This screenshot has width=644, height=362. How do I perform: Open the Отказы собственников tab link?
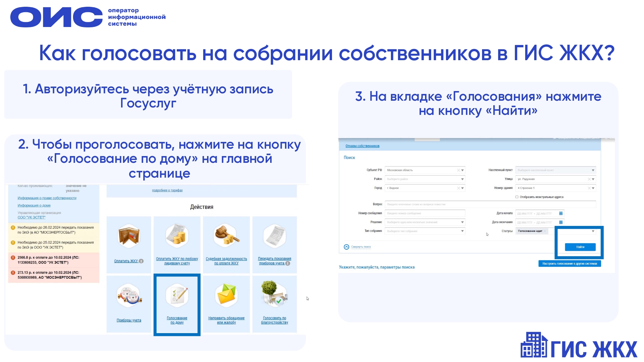[362, 146]
